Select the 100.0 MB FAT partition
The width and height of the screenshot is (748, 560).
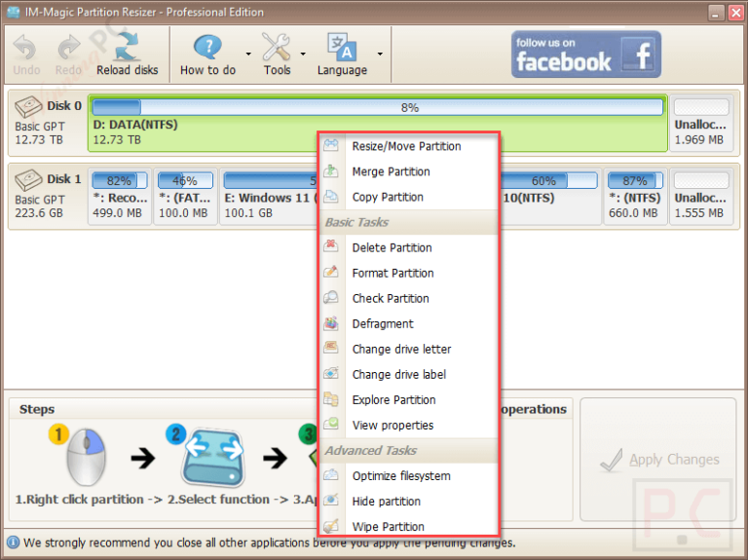pyautogui.click(x=185, y=196)
